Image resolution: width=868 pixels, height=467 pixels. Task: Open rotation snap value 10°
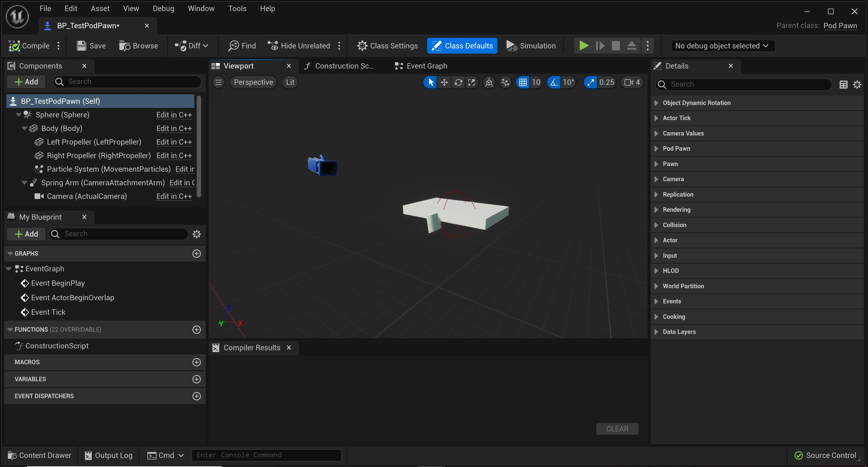(568, 82)
